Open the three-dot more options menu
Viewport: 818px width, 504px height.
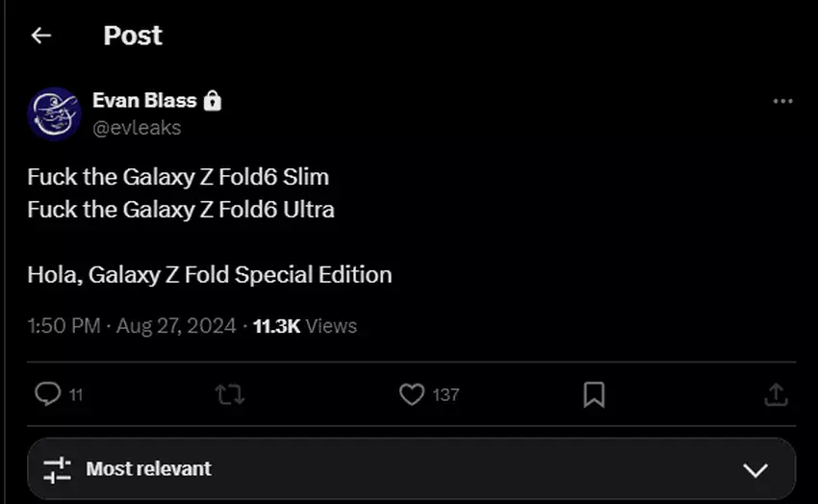[783, 101]
